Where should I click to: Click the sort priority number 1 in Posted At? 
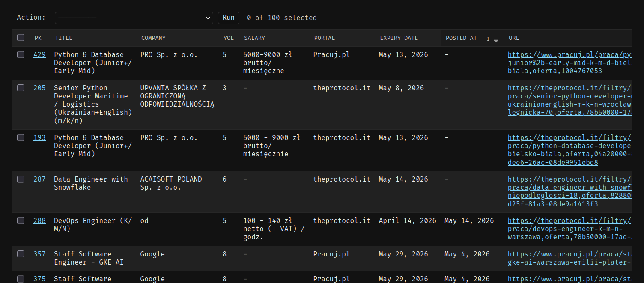click(x=488, y=39)
